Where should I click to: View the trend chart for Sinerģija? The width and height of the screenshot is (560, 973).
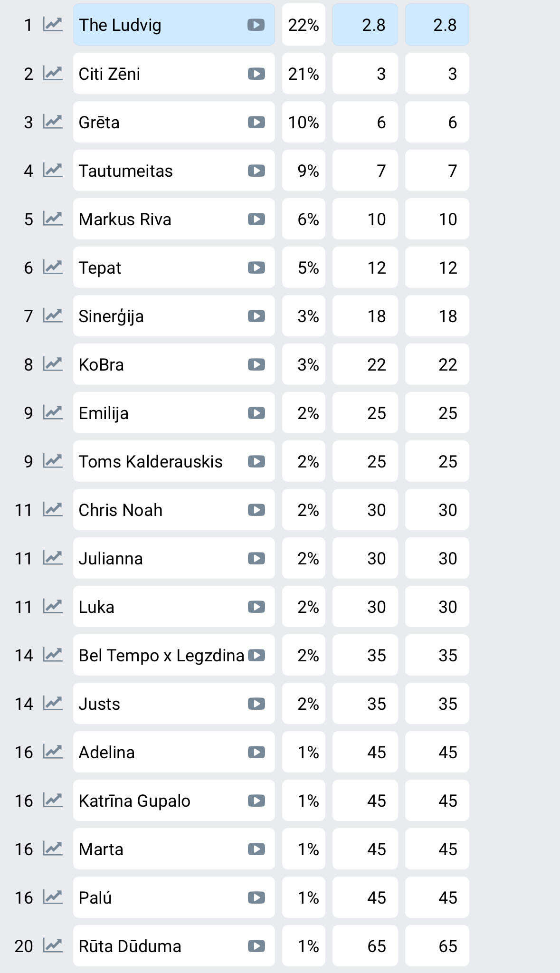(x=53, y=315)
